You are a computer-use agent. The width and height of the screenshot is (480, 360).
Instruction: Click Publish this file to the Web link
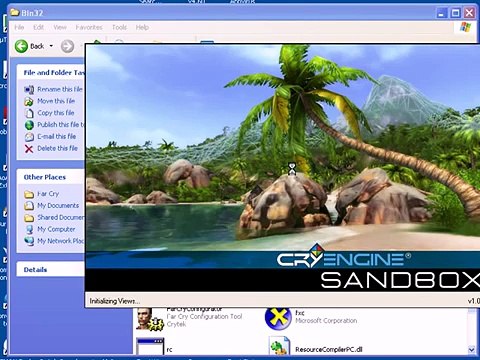tap(61, 125)
